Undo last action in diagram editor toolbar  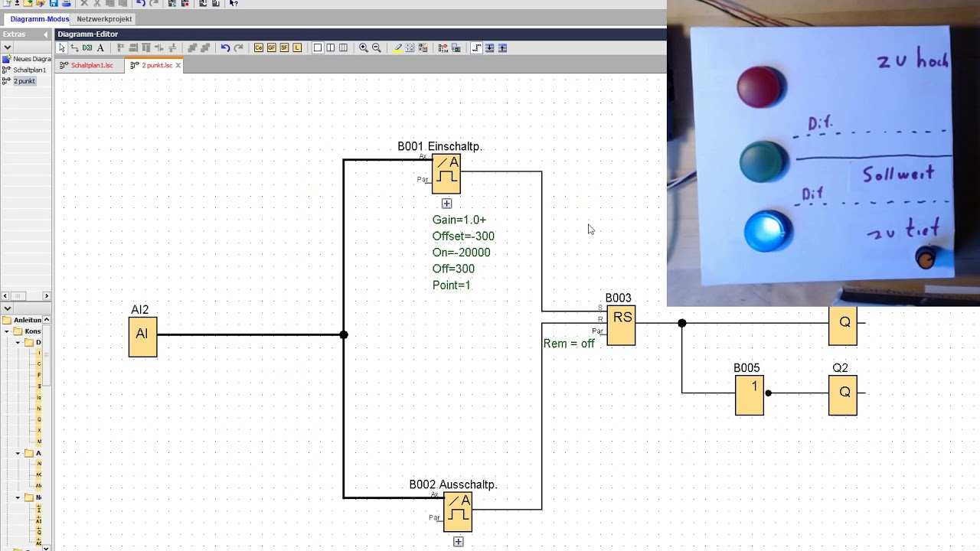click(225, 48)
